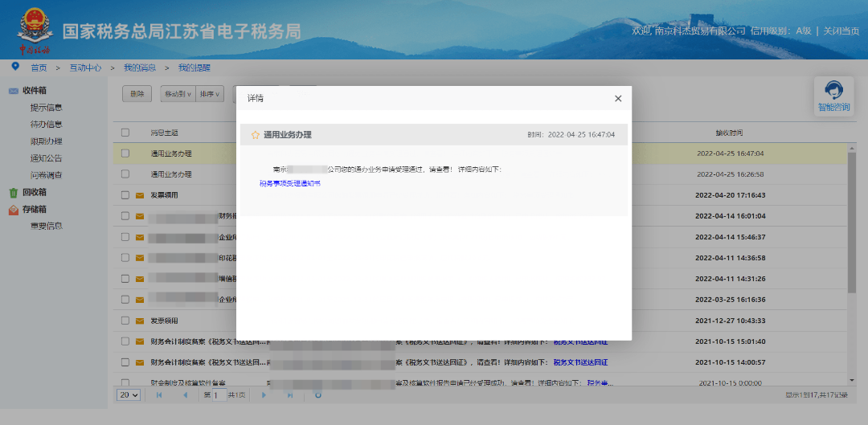Click the 存储箱 open-mail icon
Screen dimensions: 868x425
coord(14,210)
